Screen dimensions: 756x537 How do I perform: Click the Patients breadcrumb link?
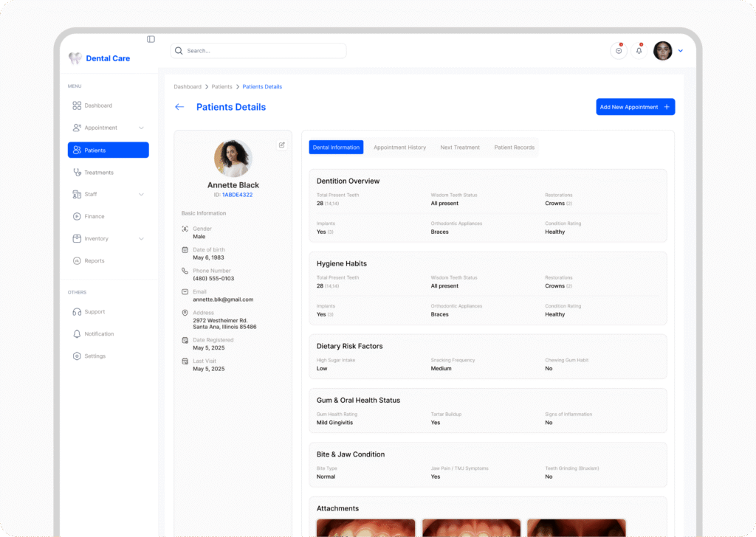[x=221, y=87]
